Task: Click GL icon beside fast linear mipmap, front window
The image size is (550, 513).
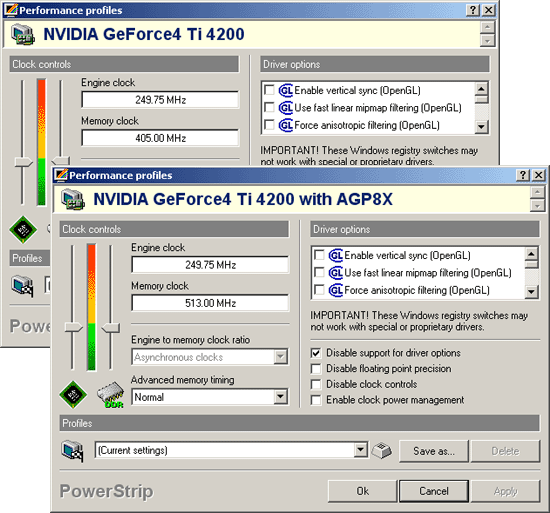Action: [x=336, y=273]
